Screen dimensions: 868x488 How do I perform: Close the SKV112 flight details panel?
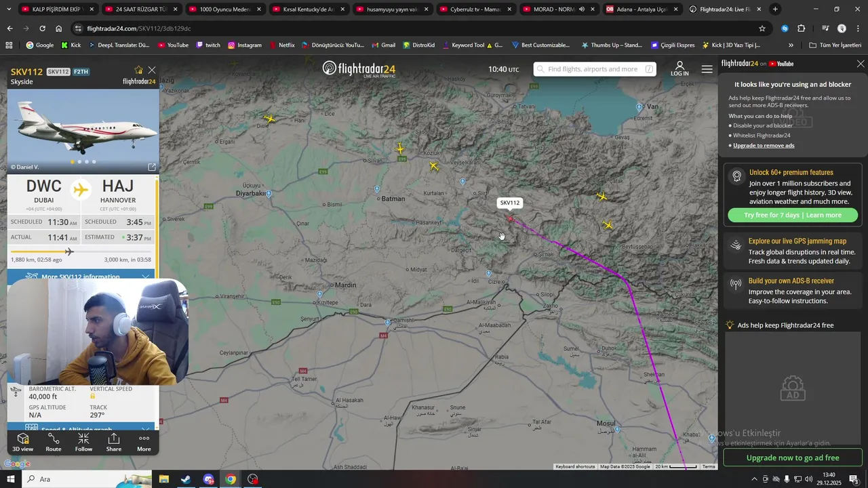152,70
